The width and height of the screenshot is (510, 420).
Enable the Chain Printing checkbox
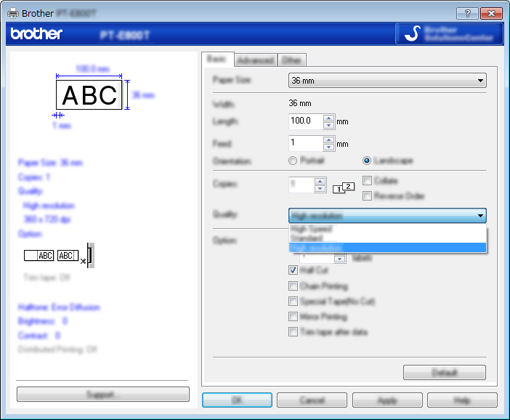pyautogui.click(x=293, y=286)
